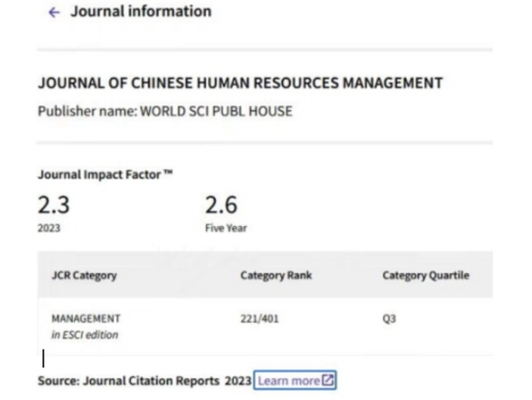Open the Learn more link
This screenshot has width=532, height=400.
pyautogui.click(x=295, y=380)
